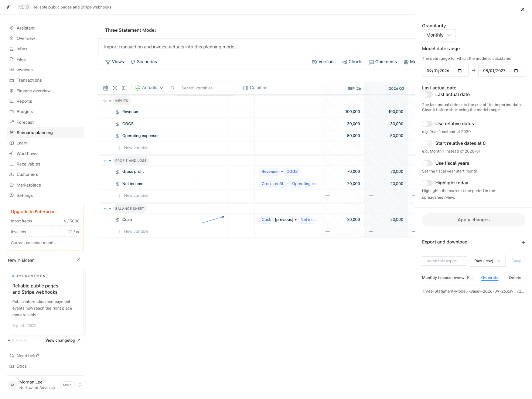Go to Scenario planning in the sidebar

click(x=45, y=133)
